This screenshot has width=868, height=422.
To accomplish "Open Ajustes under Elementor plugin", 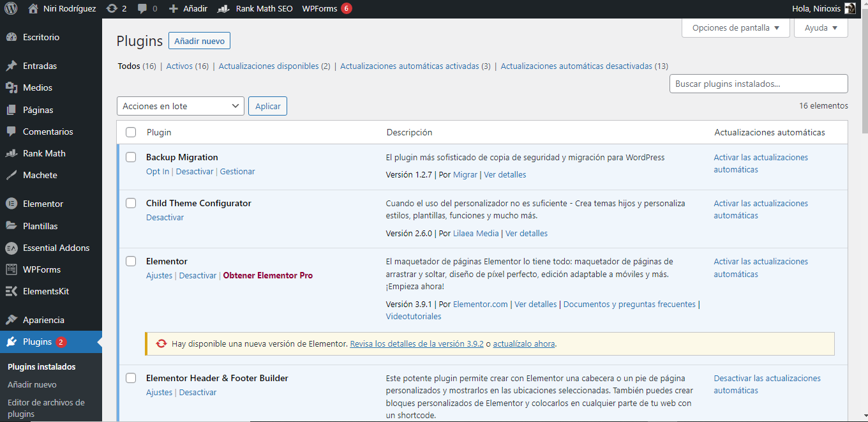I will [x=159, y=276].
